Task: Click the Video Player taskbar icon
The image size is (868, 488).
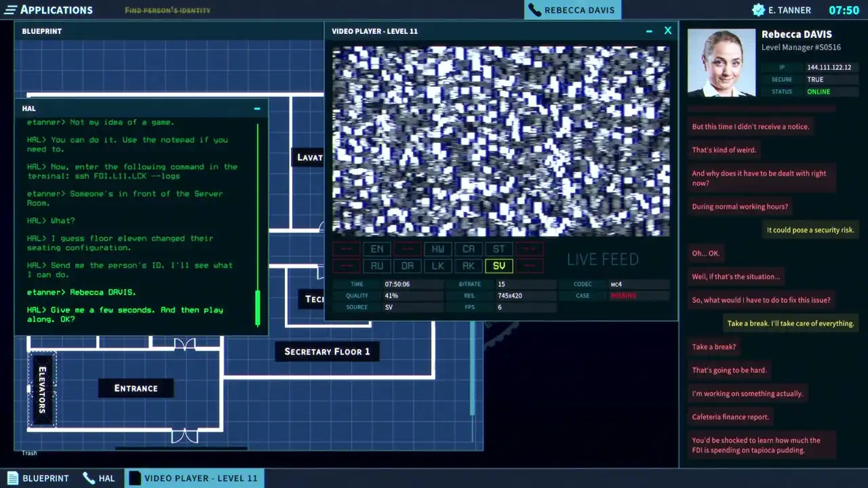Action: 135,478
